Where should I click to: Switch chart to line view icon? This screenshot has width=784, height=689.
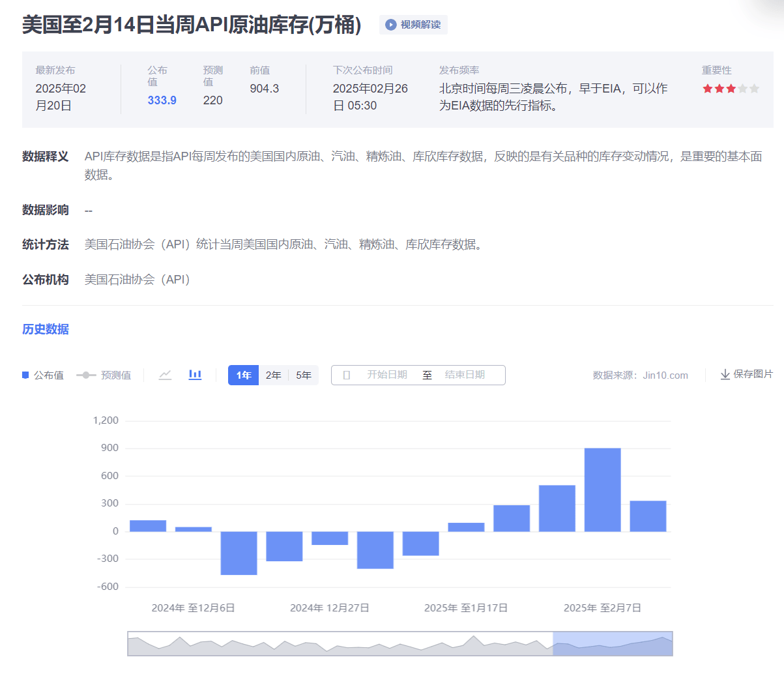[166, 375]
